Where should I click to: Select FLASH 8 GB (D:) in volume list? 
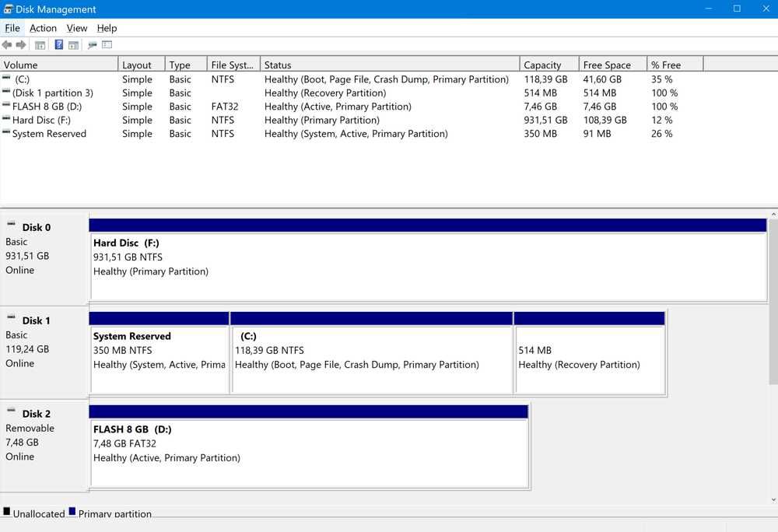[x=47, y=107]
